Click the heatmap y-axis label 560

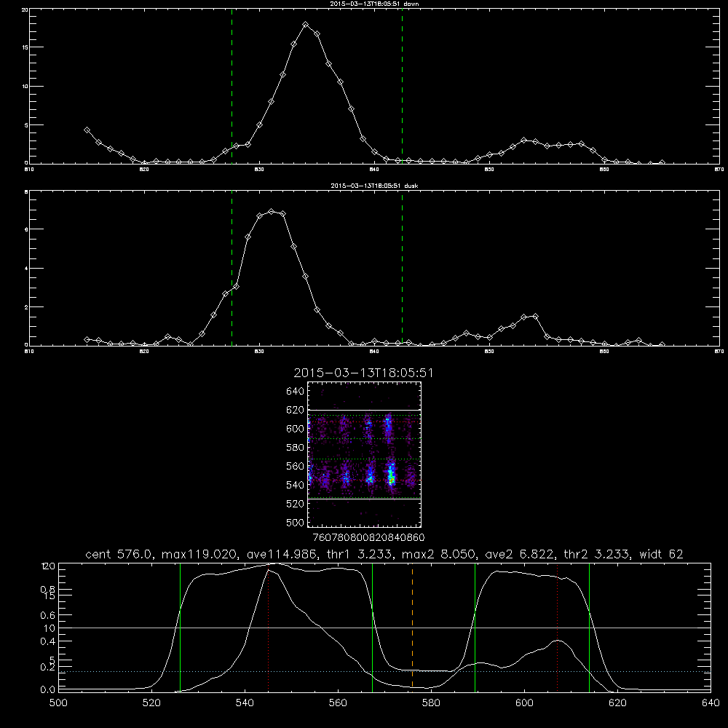(x=296, y=466)
